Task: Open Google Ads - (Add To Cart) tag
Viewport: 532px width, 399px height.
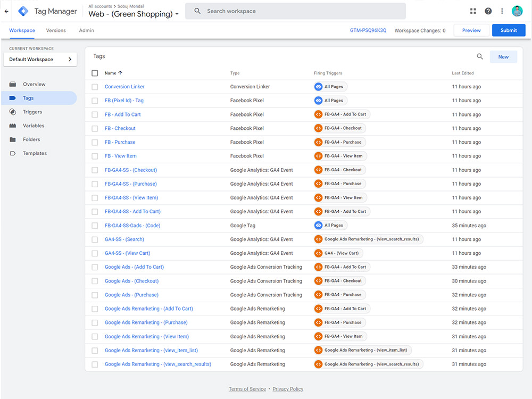Action: point(134,267)
